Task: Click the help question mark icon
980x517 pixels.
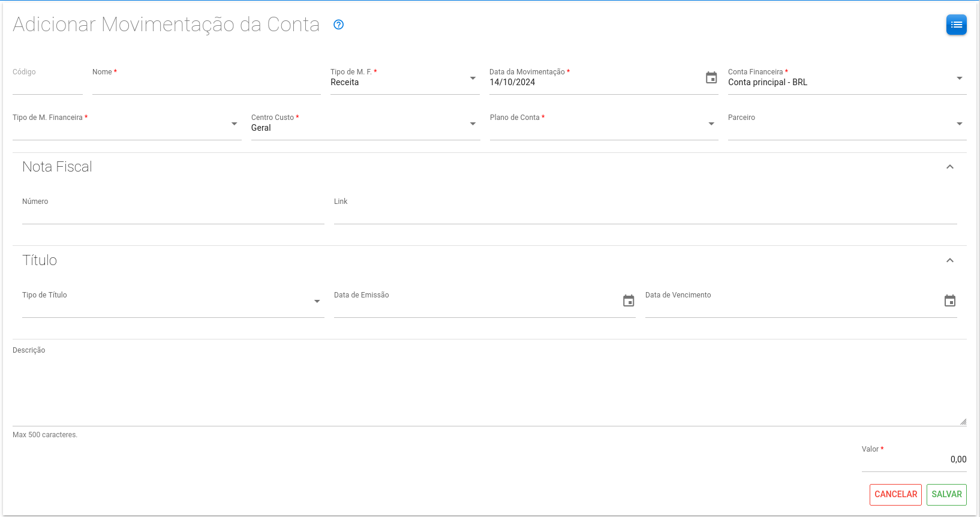Action: point(339,25)
